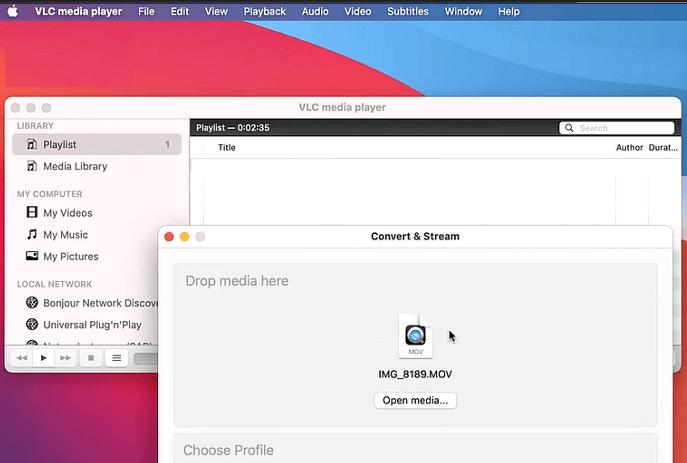Click the My Videos film icon

(x=32, y=212)
